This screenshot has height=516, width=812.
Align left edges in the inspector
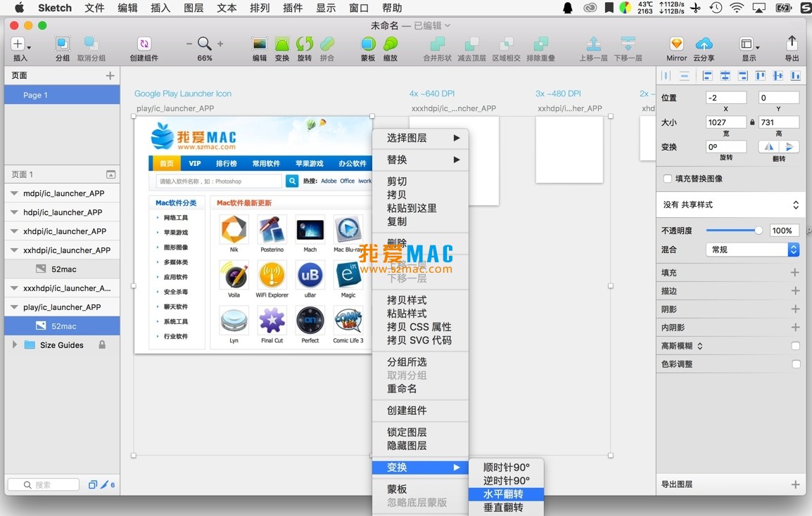tap(707, 76)
